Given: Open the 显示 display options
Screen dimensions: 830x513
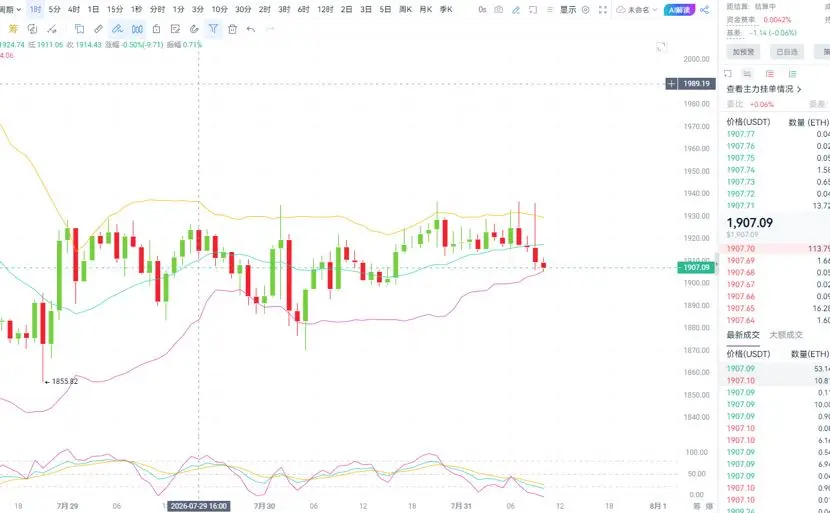Looking at the screenshot, I should pyautogui.click(x=568, y=10).
